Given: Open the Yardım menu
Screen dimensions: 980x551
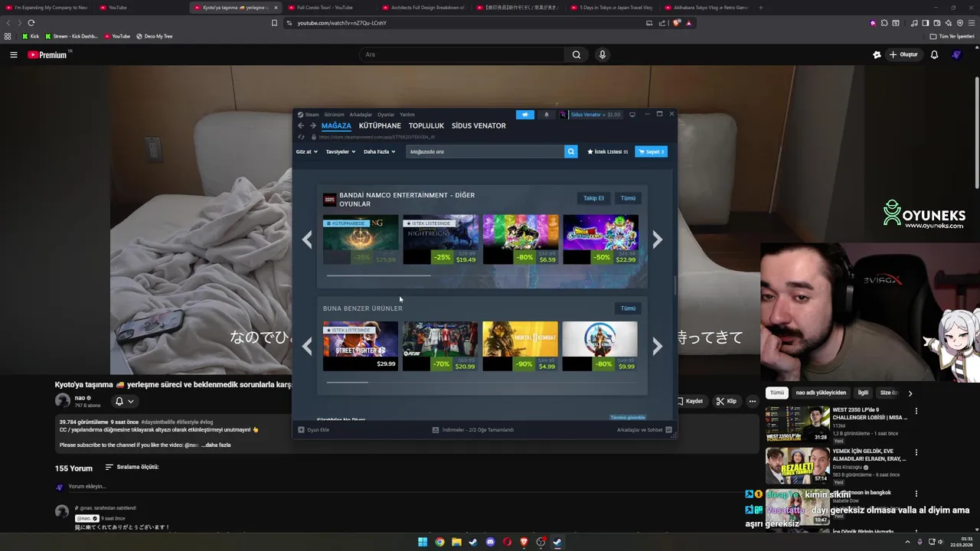Looking at the screenshot, I should click(x=407, y=115).
